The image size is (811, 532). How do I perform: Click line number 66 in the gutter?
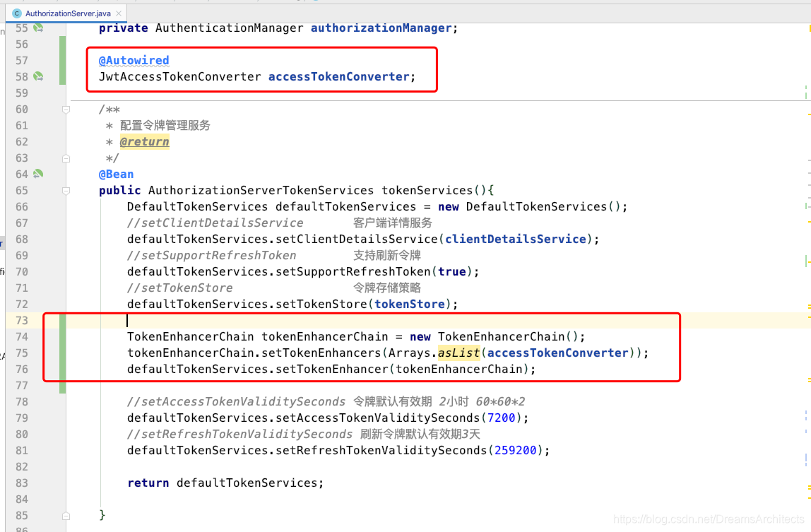pos(22,206)
